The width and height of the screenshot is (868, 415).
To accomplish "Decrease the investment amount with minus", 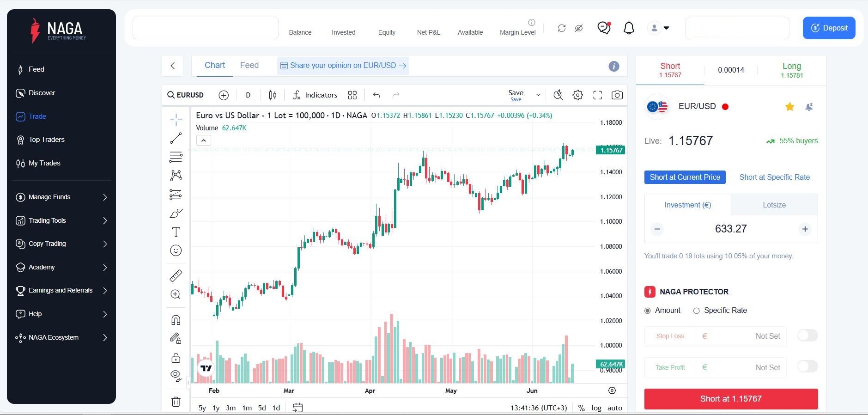I will click(x=657, y=229).
